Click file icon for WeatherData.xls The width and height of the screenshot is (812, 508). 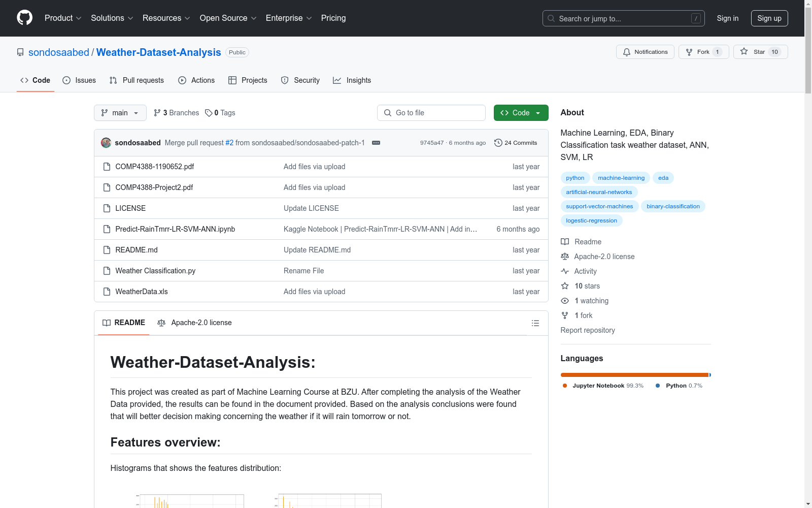tap(107, 292)
